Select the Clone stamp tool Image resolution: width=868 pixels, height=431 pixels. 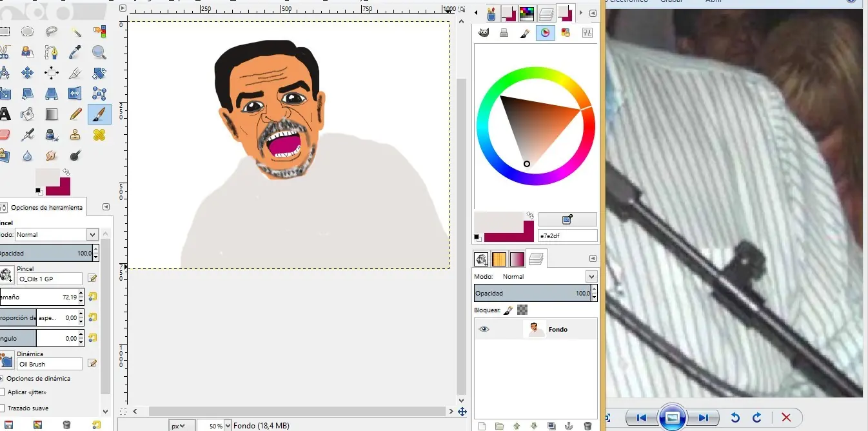point(75,135)
